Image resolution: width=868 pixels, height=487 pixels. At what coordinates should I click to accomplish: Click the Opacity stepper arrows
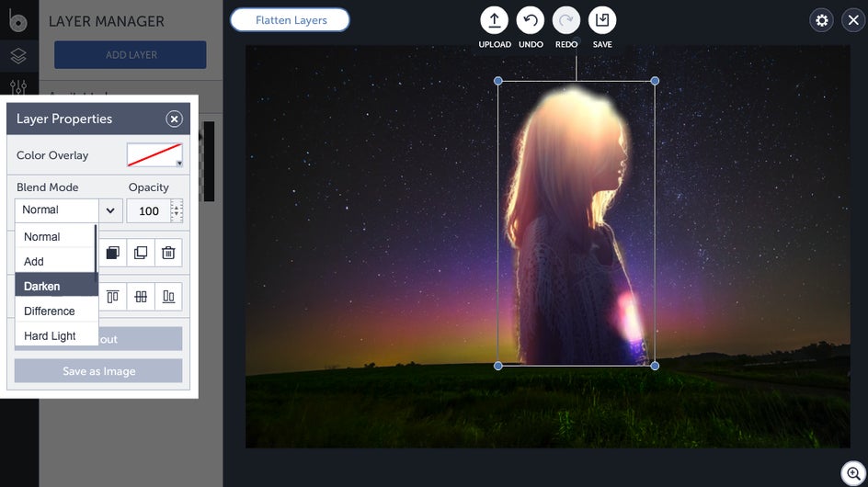[177, 210]
